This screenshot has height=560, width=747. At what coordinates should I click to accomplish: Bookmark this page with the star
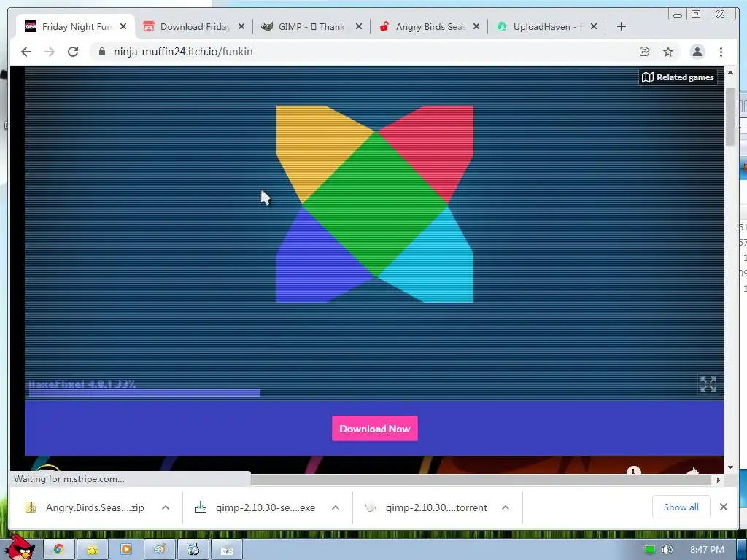(x=668, y=52)
